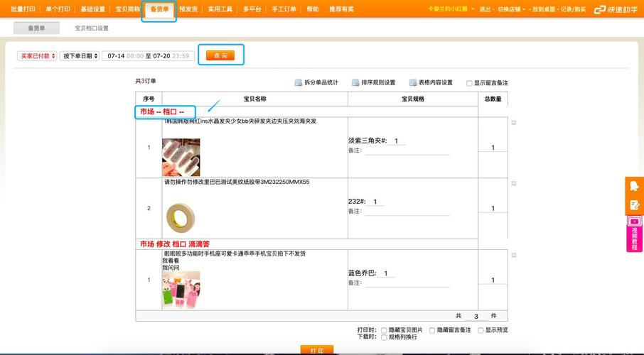Click the masking tape product thumbnail
This screenshot has height=355, width=644.
[181, 218]
